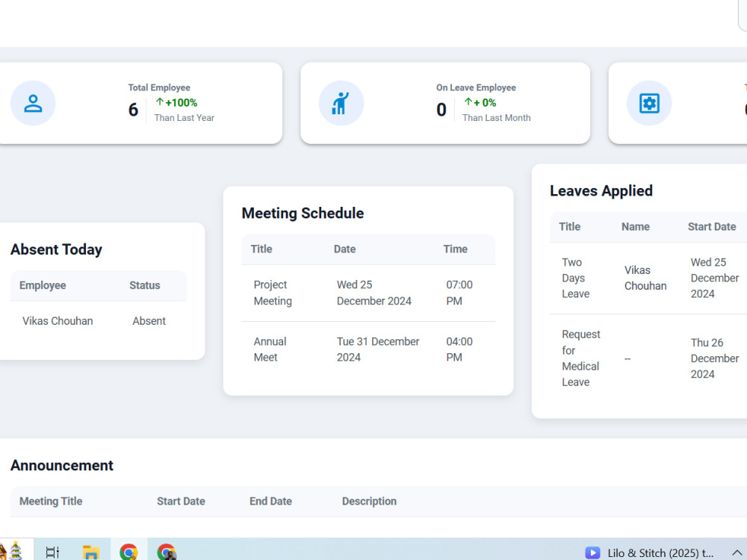The image size is (747, 560).
Task: Click the Name header in Leaves Applied
Action: point(636,227)
